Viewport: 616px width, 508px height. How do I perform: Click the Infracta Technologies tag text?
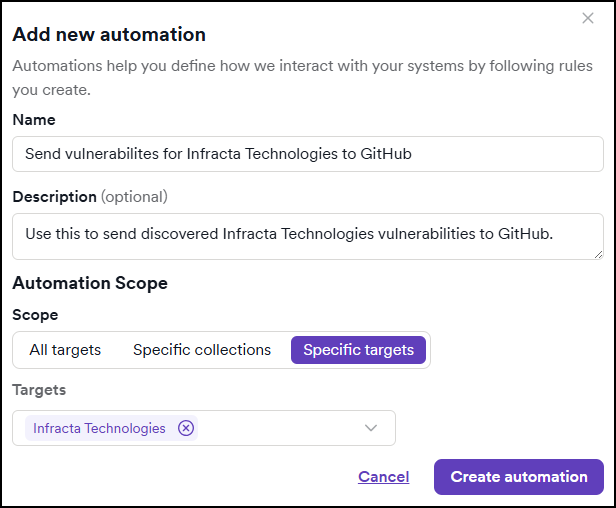[x=99, y=428]
